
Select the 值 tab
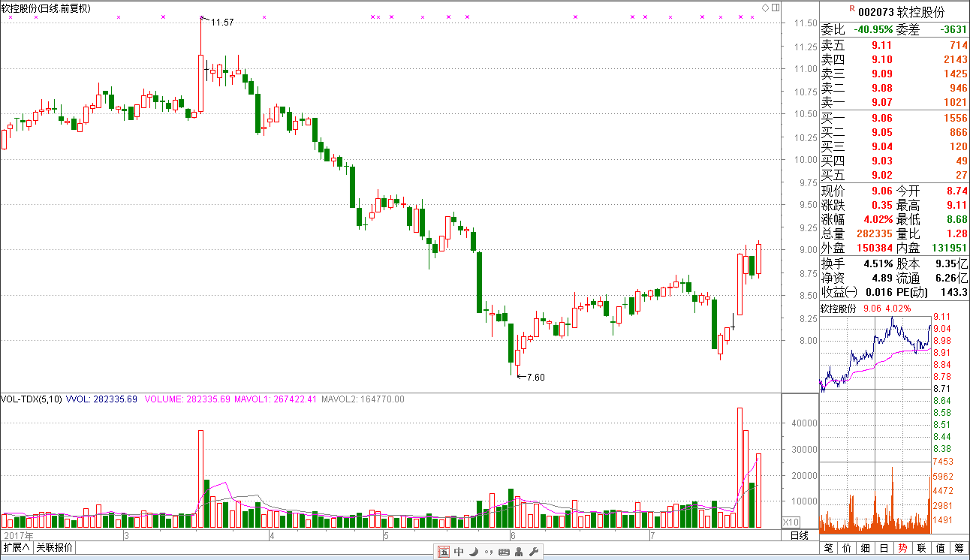(x=941, y=548)
